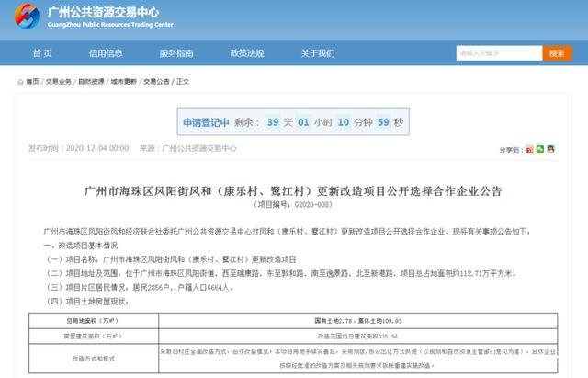This screenshot has height=378, width=588.
Task: Click the QQ share icon
Action: click(551, 149)
